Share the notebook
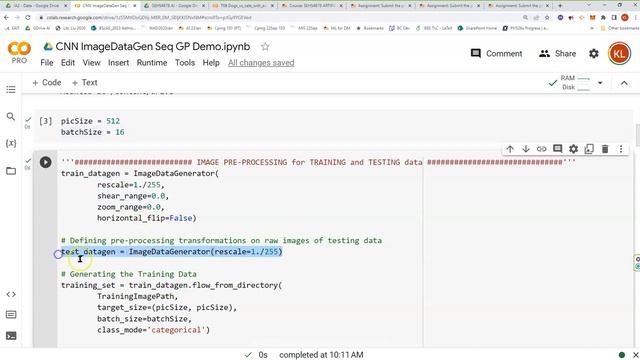 (x=558, y=53)
